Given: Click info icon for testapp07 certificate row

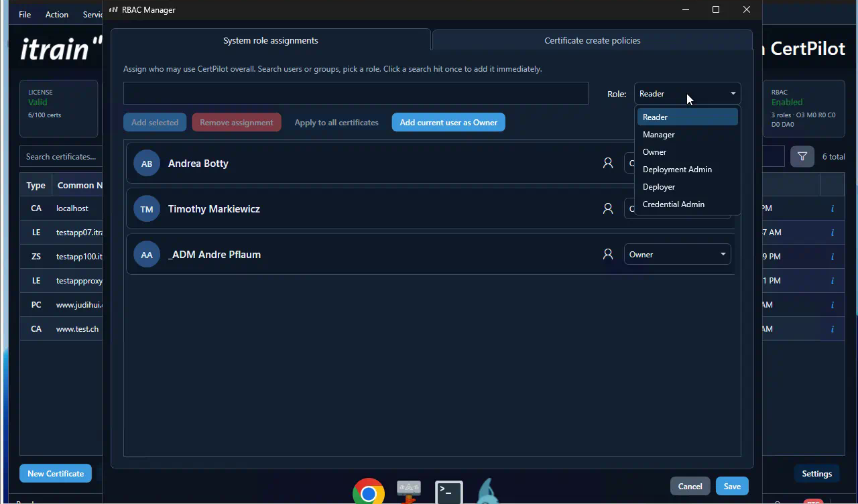Looking at the screenshot, I should click(833, 233).
